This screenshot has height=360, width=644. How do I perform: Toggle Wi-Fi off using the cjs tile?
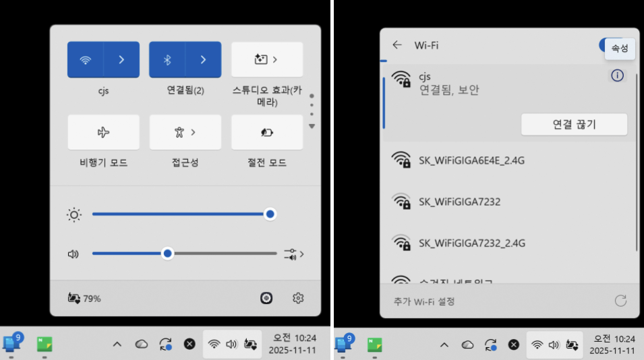[x=86, y=59]
